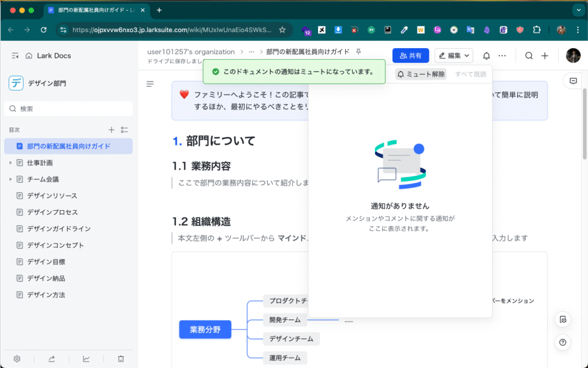Collapse the sidebar using Lark Docs toggle icon
588x368 pixels.
(x=15, y=56)
